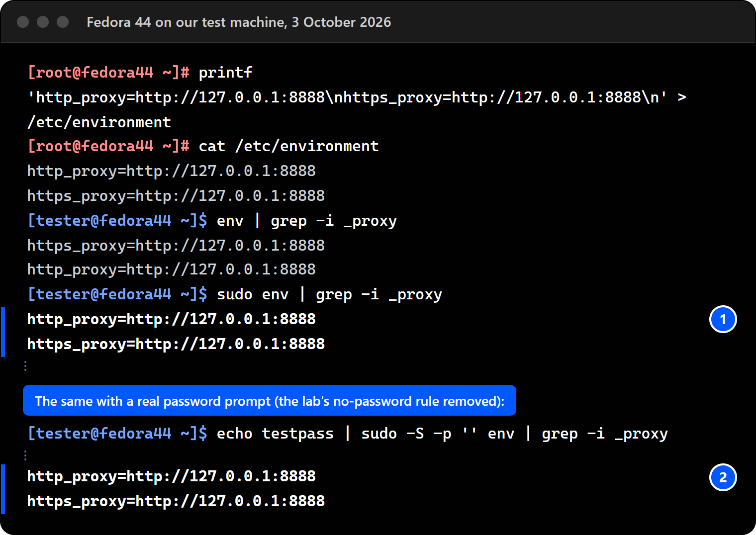The image size is (756, 535).
Task: Click the blue note 'The same with a real password prompt'
Action: click(x=270, y=401)
